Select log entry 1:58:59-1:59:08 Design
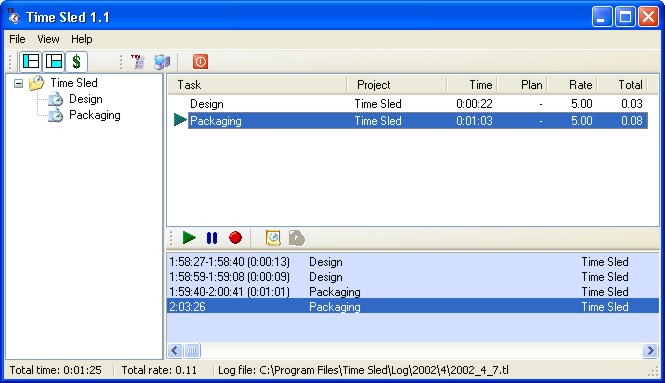This screenshot has width=665, height=383. pos(413,277)
